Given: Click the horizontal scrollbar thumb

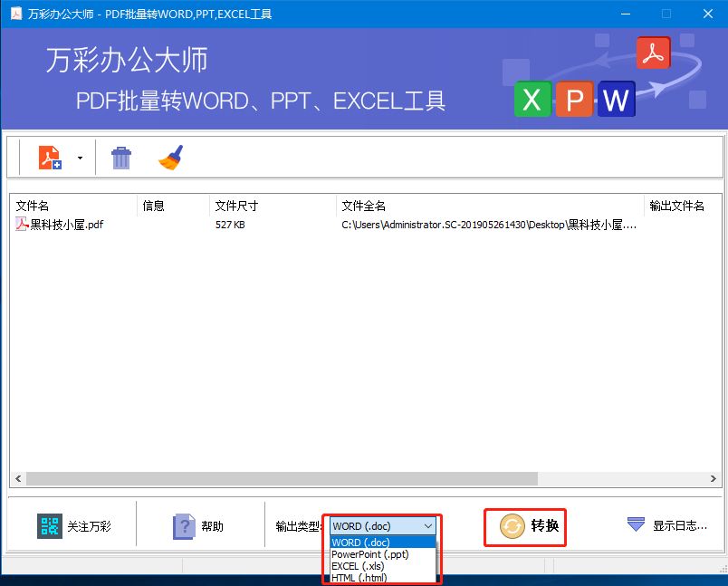Looking at the screenshot, I should pos(282,479).
